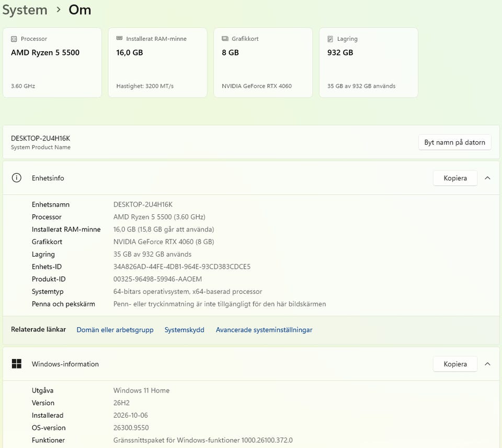
Task: Click the RAM memory icon
Action: click(119, 38)
